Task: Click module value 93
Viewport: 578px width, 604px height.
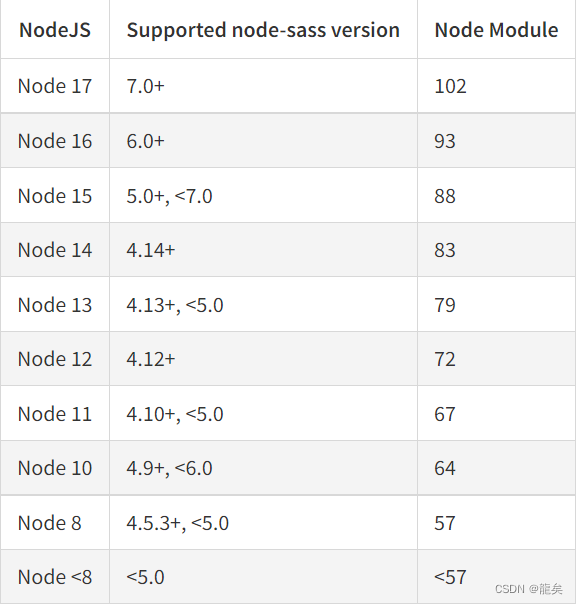Action: coord(445,141)
